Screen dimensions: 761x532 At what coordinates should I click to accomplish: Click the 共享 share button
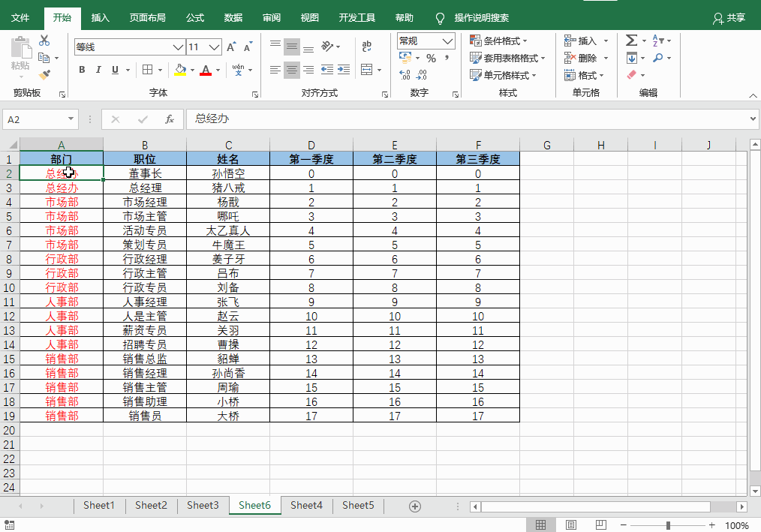pyautogui.click(x=729, y=18)
